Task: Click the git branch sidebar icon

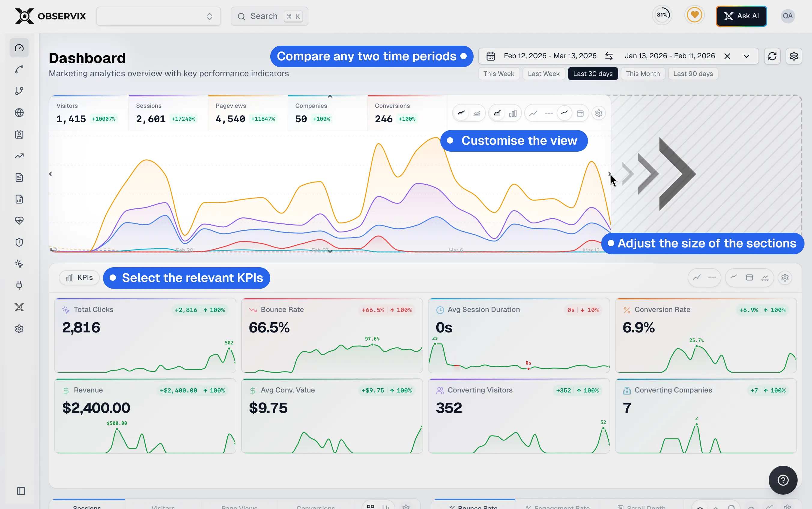Action: pyautogui.click(x=19, y=91)
